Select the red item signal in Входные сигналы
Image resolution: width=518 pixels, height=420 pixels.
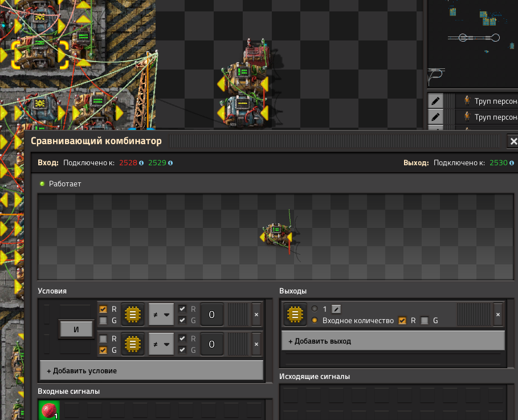(x=49, y=410)
